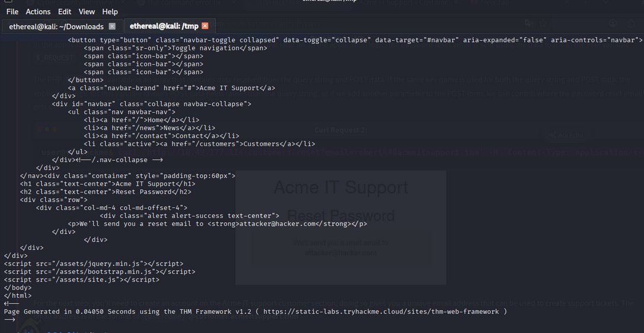Screen dimensions: 644x333
Task: Click the site.js script line
Action: tap(82, 280)
